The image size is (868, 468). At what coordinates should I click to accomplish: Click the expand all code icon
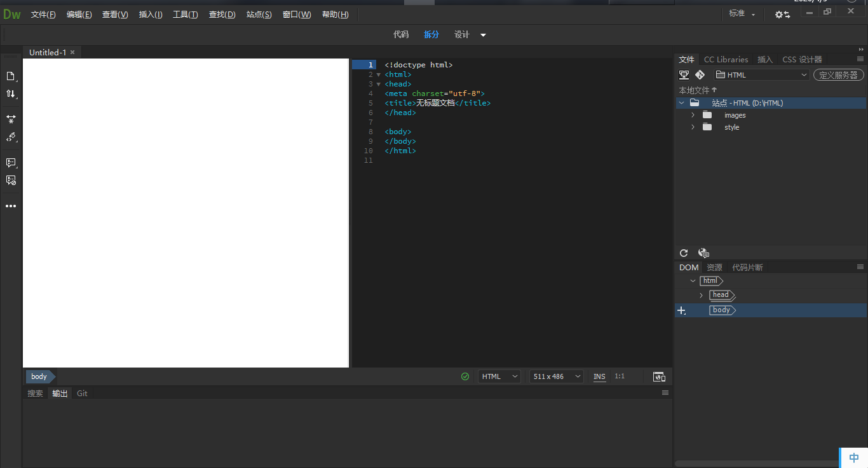pos(10,119)
